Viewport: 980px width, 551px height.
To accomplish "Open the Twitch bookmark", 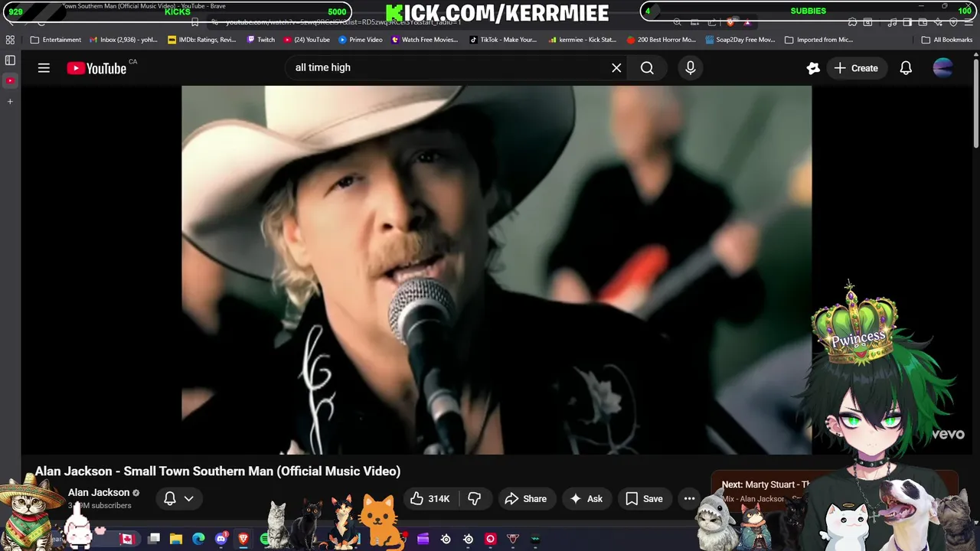I will pos(261,40).
